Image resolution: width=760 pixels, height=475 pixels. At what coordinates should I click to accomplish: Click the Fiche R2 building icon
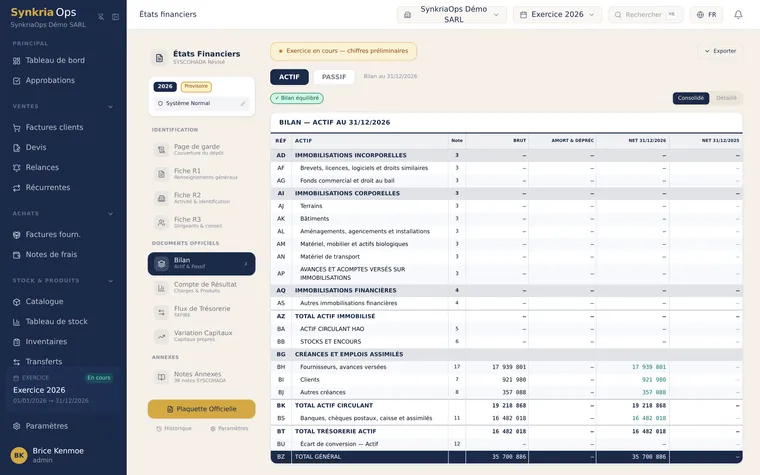(x=161, y=198)
